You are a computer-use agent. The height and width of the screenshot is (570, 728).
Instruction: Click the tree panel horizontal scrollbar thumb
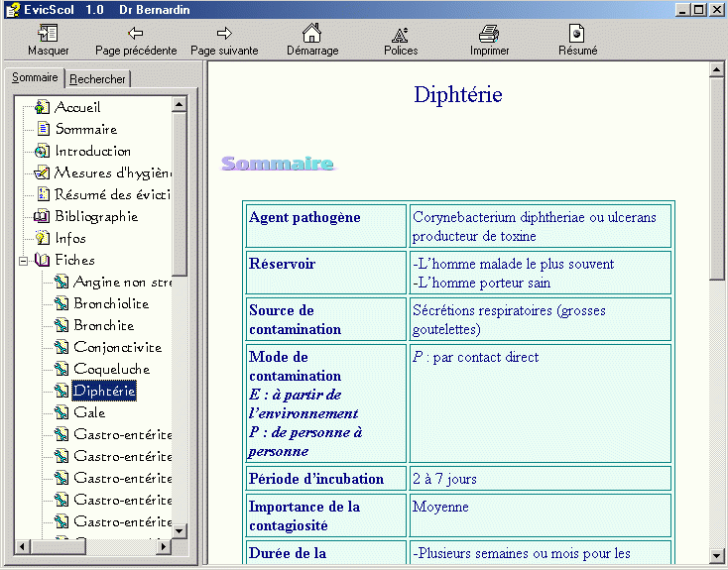coord(59,547)
